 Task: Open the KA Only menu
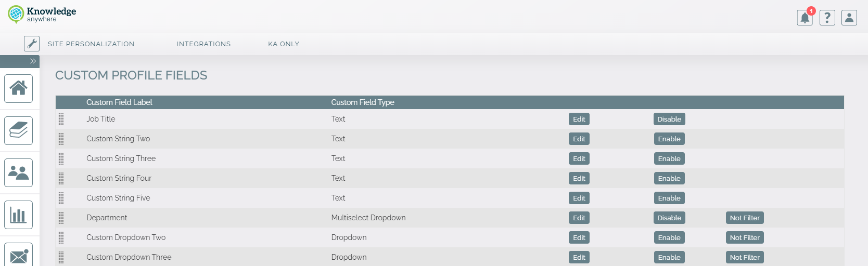(284, 44)
